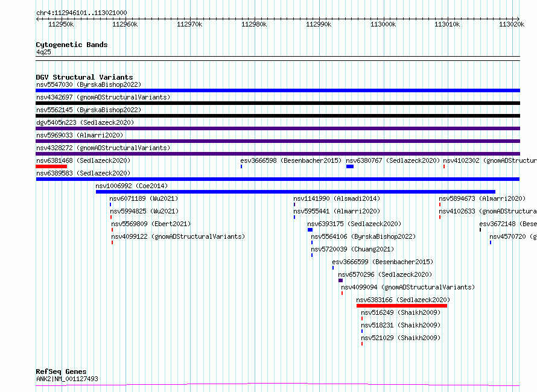
Task: Open the ANK2|NM_001127493 gene label
Action: click(x=67, y=379)
